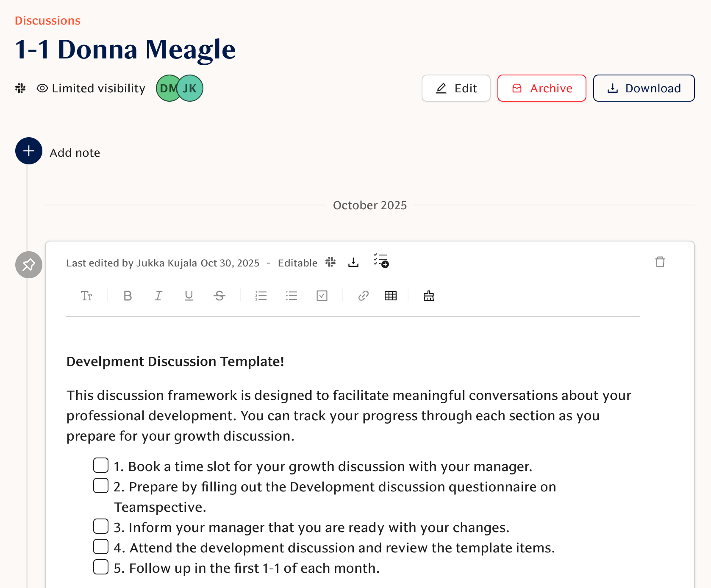This screenshot has width=711, height=588.
Task: Apply strikethrough formatting
Action: (x=219, y=296)
